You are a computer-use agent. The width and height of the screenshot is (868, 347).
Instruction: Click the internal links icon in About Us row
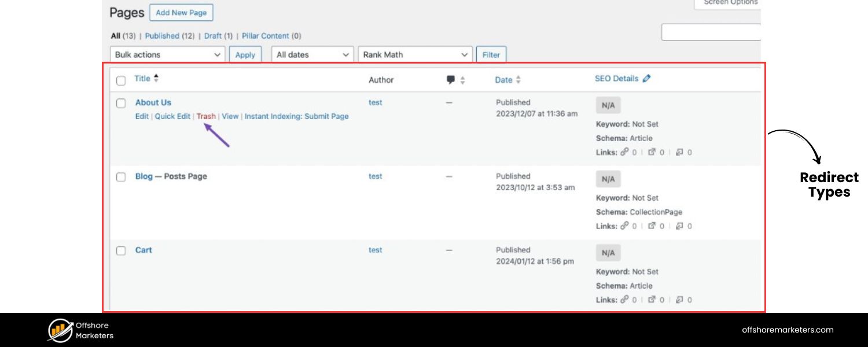point(624,152)
